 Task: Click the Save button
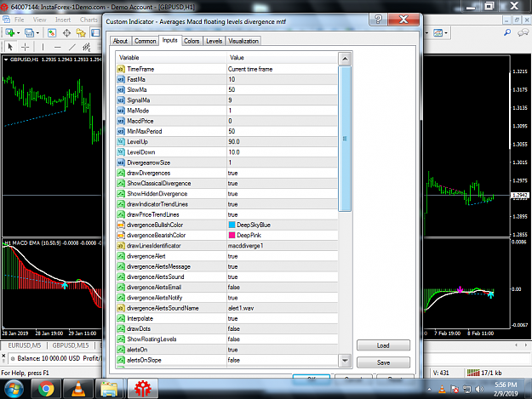click(x=383, y=362)
